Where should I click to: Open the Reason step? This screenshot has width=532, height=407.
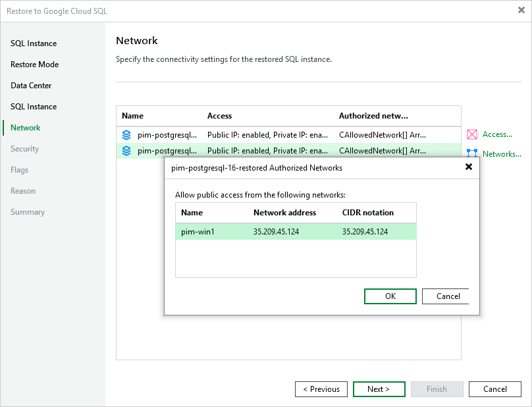[23, 191]
